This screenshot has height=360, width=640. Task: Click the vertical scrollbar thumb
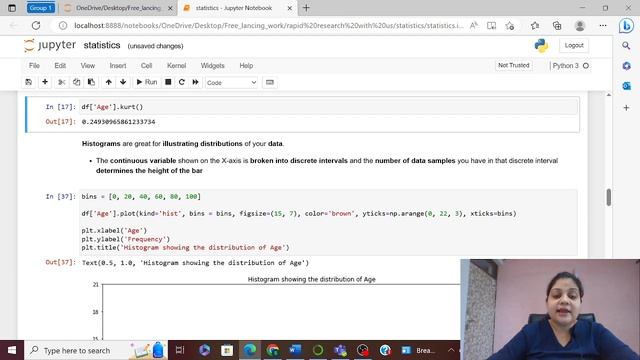[x=609, y=197]
